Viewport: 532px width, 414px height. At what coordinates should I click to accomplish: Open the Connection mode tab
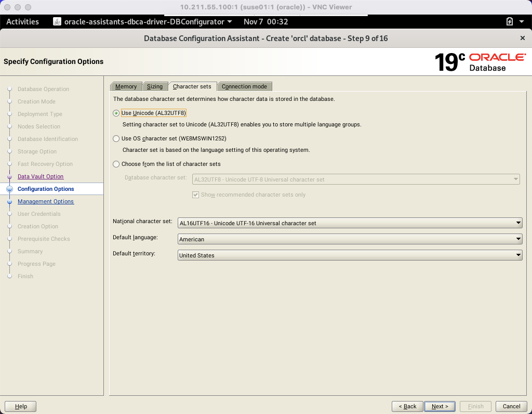point(244,87)
